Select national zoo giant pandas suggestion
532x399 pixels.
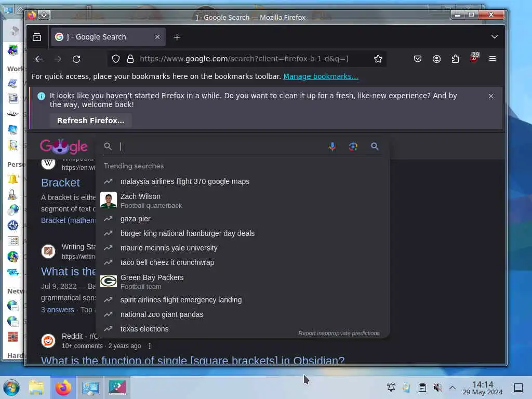[243, 314]
